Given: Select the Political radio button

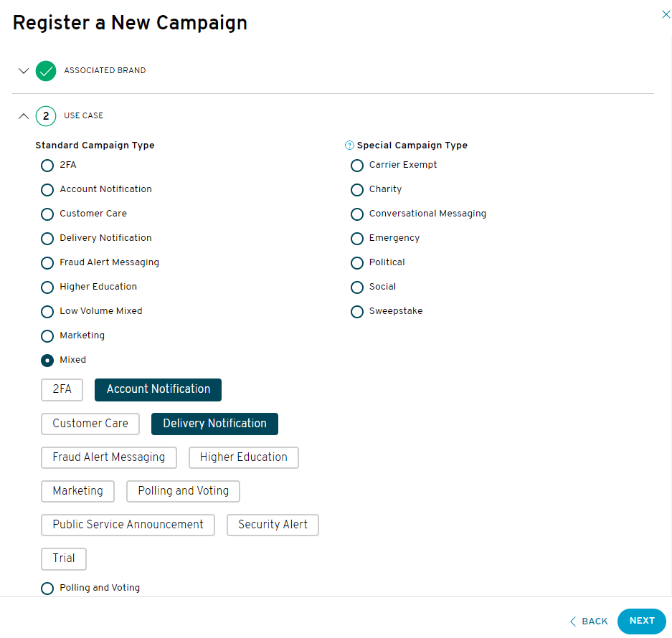Looking at the screenshot, I should [x=357, y=262].
